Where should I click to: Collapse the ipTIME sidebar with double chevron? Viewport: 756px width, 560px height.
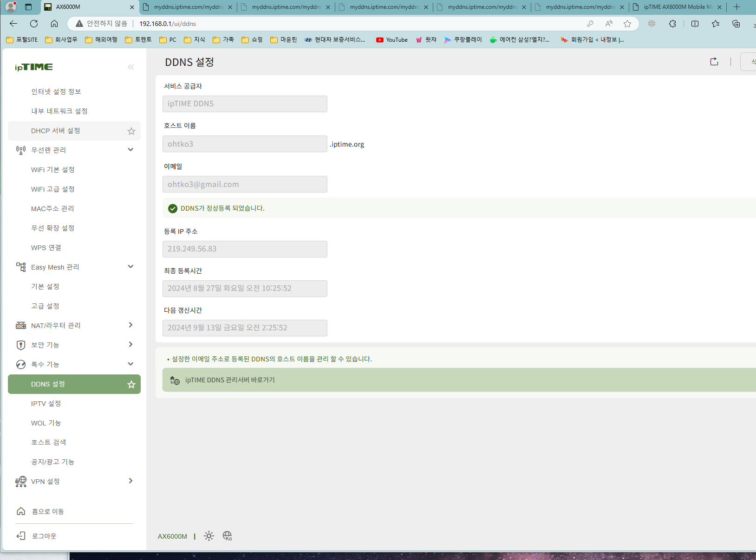pyautogui.click(x=130, y=67)
